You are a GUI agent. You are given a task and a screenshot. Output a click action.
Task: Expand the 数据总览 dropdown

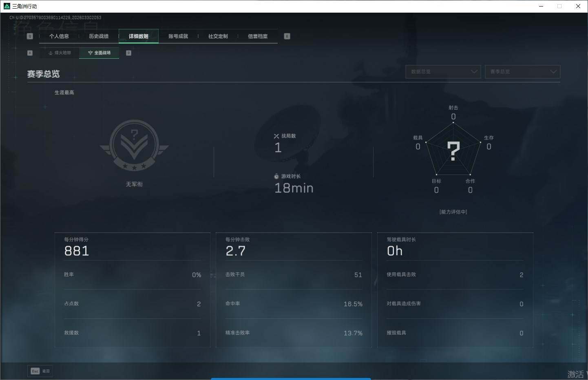coord(443,72)
